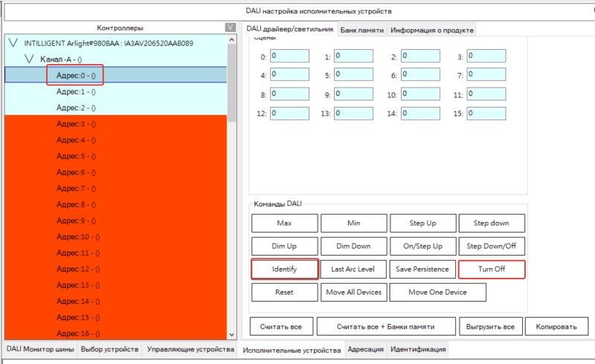Select Адрес:7 row

116,188
